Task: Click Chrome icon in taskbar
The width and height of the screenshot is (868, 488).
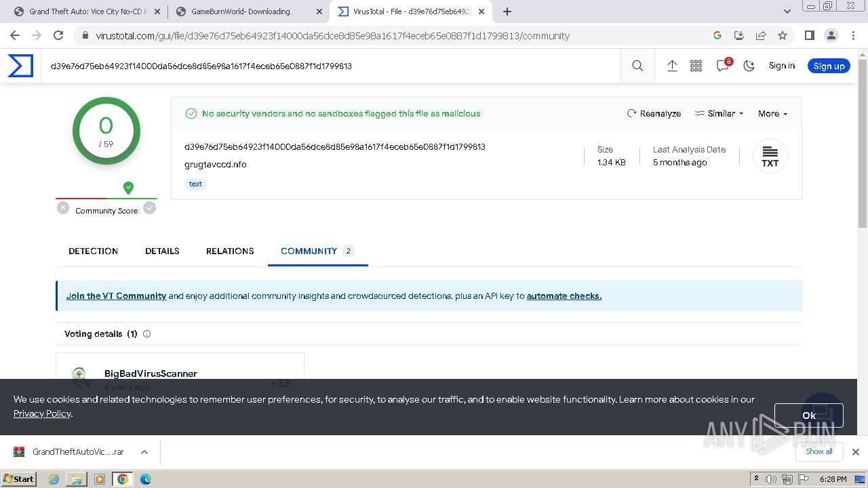Action: pos(122,479)
